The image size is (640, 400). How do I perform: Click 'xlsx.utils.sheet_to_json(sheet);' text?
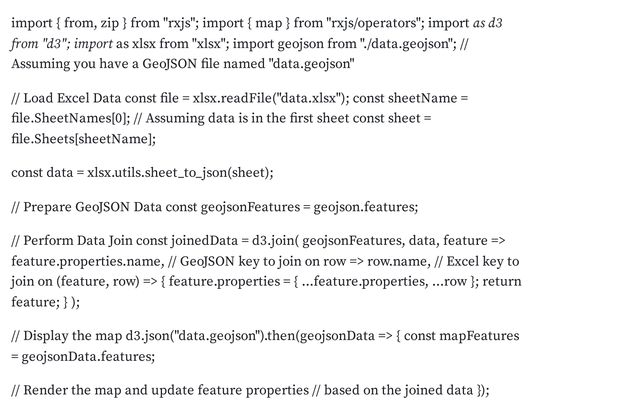pyautogui.click(x=180, y=173)
